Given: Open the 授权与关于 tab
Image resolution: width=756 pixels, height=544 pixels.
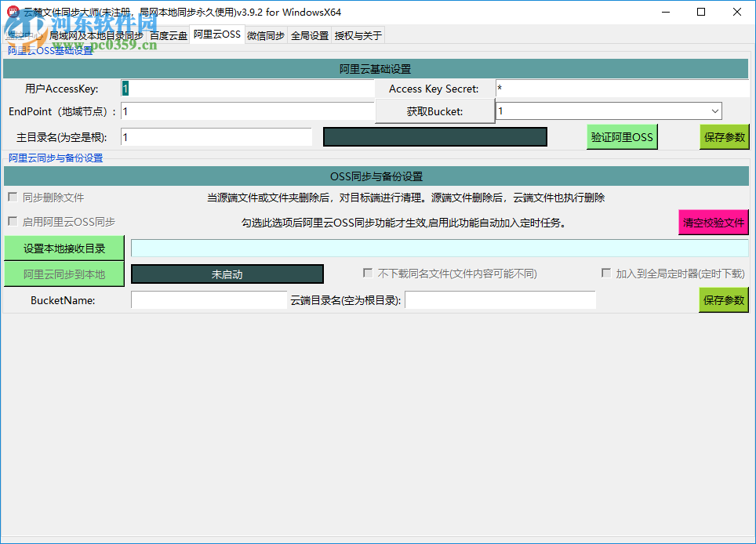Looking at the screenshot, I should pos(358,35).
